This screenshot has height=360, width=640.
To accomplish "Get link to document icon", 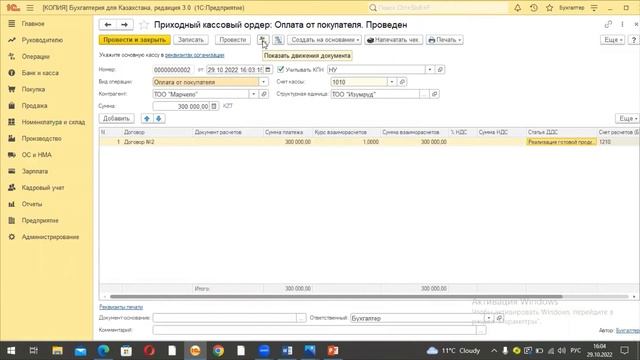I will [608, 24].
